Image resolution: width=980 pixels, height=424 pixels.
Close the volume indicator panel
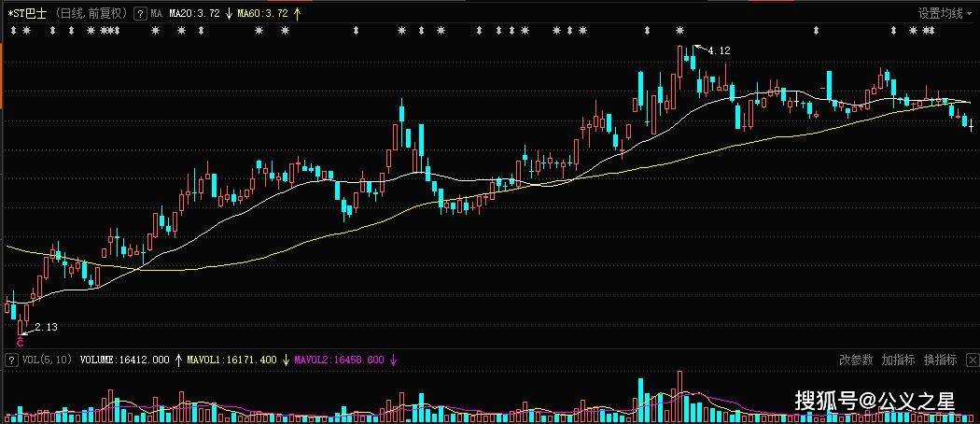[972, 360]
